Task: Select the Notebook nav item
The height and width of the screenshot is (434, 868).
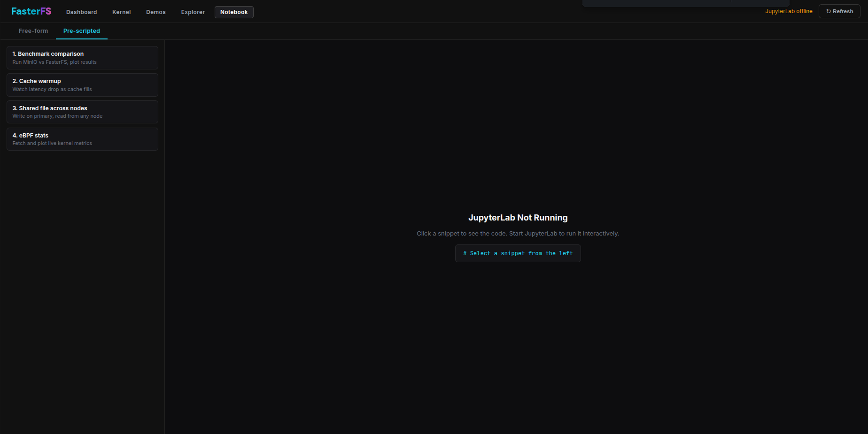Action: 234,12
